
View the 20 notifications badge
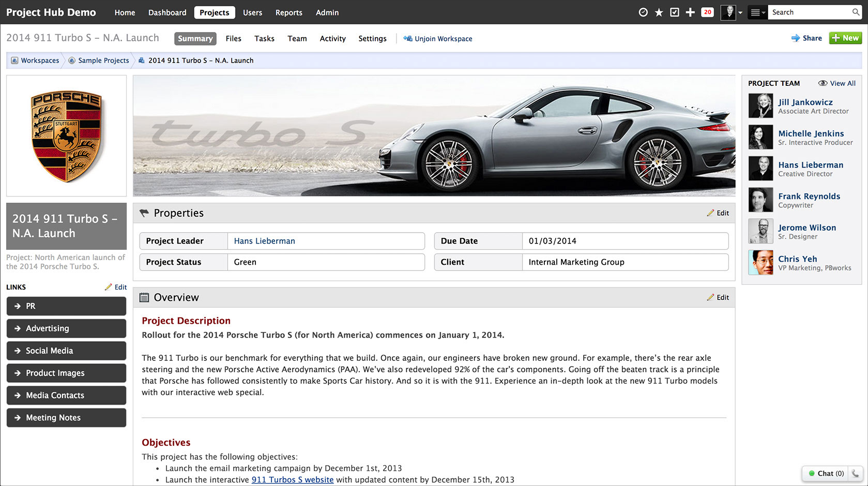click(x=707, y=11)
